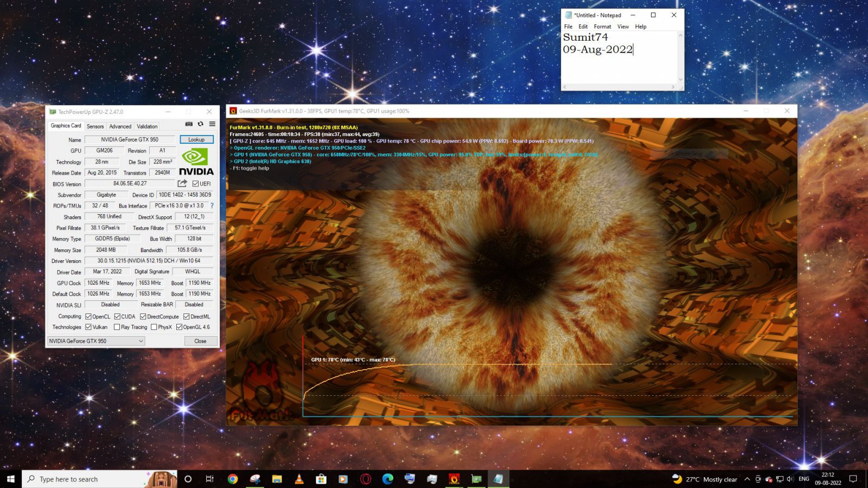Toggle the CUDA checkbox

tap(117, 317)
